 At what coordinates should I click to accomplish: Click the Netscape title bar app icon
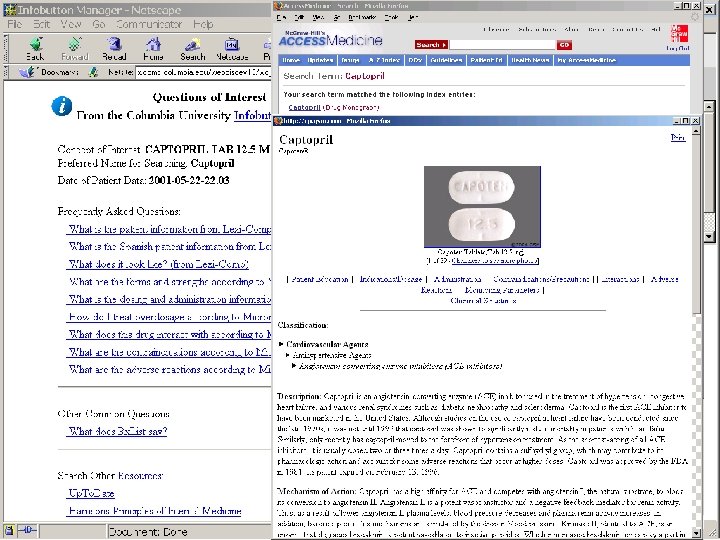(x=10, y=10)
